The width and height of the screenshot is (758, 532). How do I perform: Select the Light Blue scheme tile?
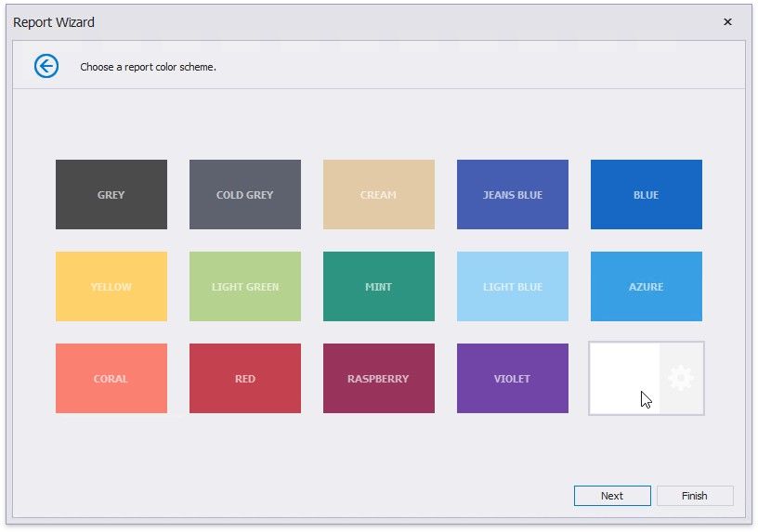513,287
